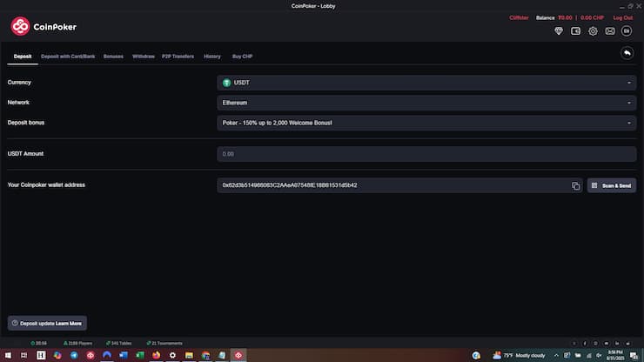Click the Instagram icon in the footer
Image resolution: width=644 pixels, height=362 pixels.
(595, 344)
